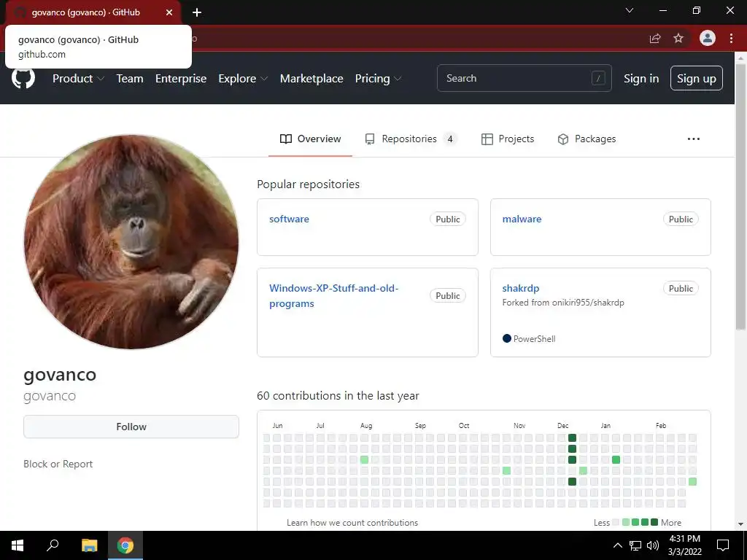747x560 pixels.
Task: Click the page vertical scrollbar thumb
Action: pos(740,195)
